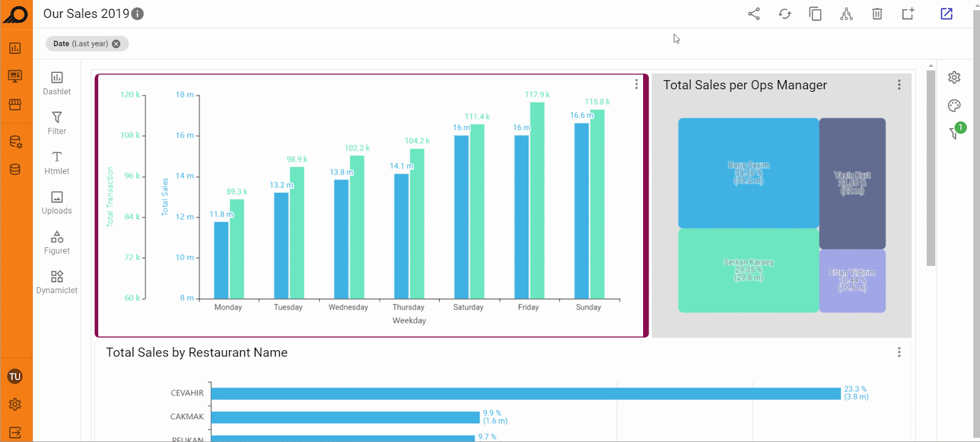Duplicate dashboard using the copy icon

[x=815, y=13]
